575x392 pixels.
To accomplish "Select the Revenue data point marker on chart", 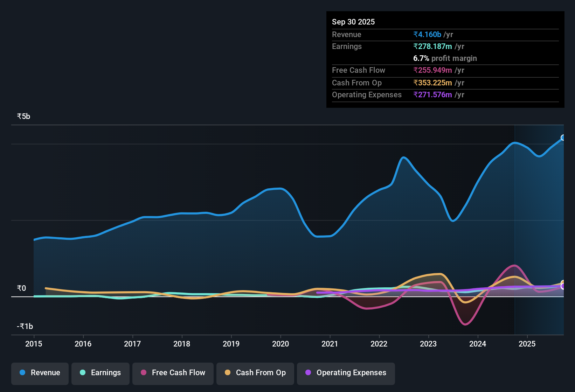I will tap(563, 138).
